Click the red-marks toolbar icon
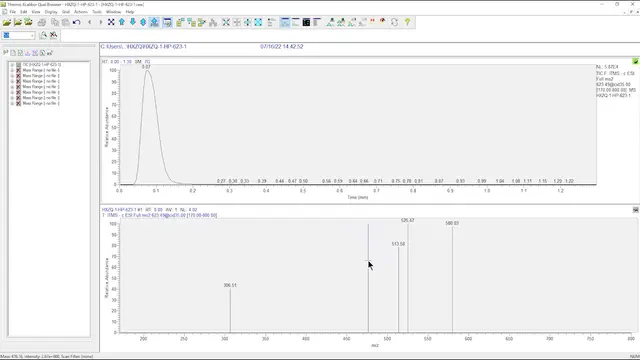 pos(373,21)
